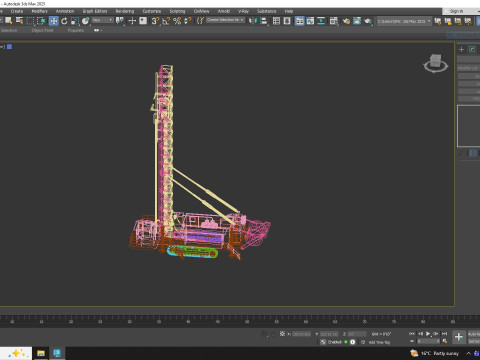Click Edit Named Selection Sets icon
The image size is (480, 360).
pyautogui.click(x=200, y=21)
